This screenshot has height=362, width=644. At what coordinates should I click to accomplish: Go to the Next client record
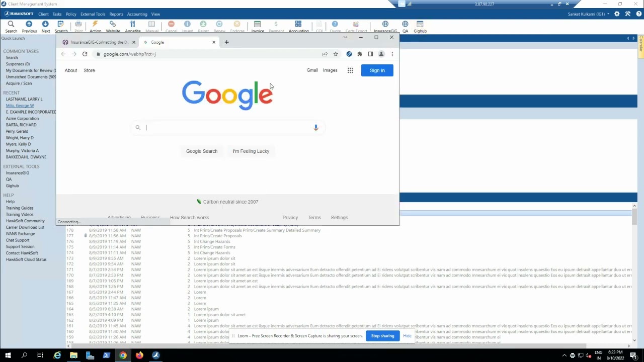(x=46, y=27)
